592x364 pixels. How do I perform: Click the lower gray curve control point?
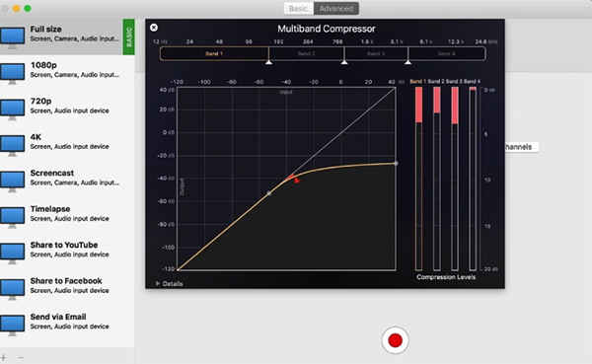click(269, 193)
